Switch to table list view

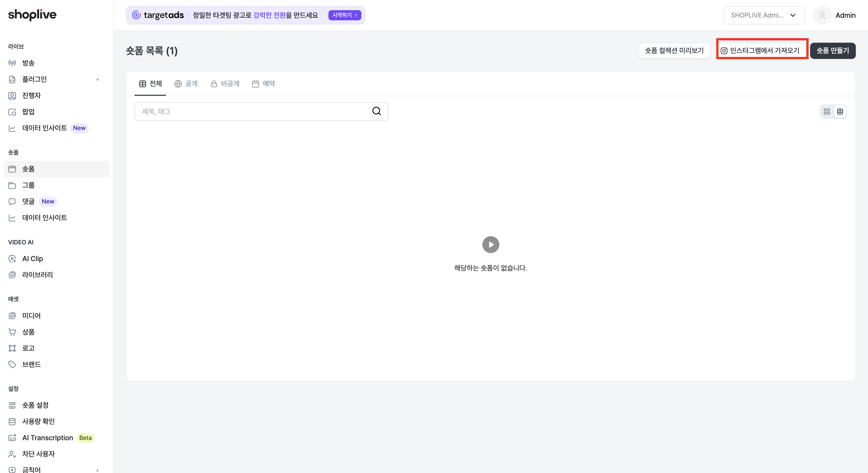[x=840, y=112]
